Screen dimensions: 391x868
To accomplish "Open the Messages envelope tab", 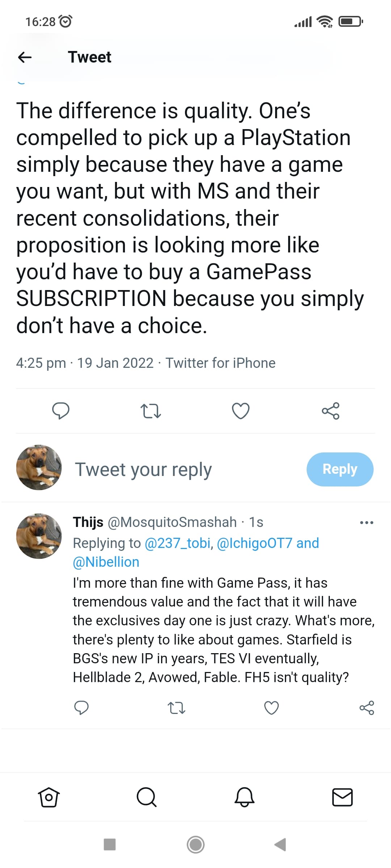I will [x=342, y=797].
